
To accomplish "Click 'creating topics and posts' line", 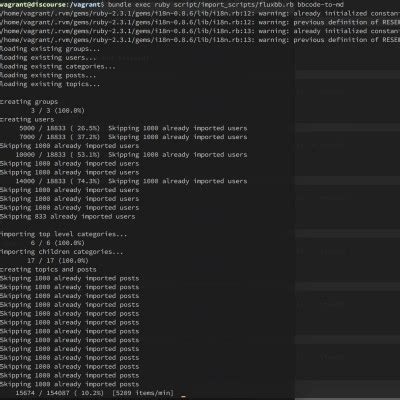I will (48, 269).
